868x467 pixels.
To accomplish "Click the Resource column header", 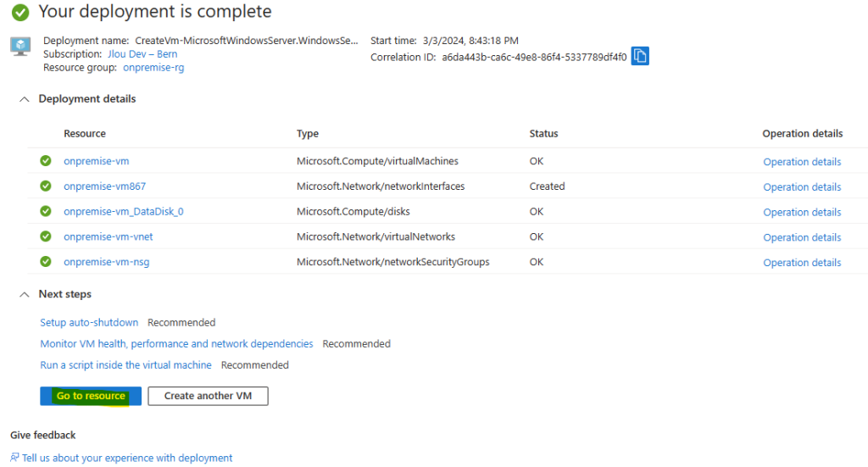I will click(85, 133).
